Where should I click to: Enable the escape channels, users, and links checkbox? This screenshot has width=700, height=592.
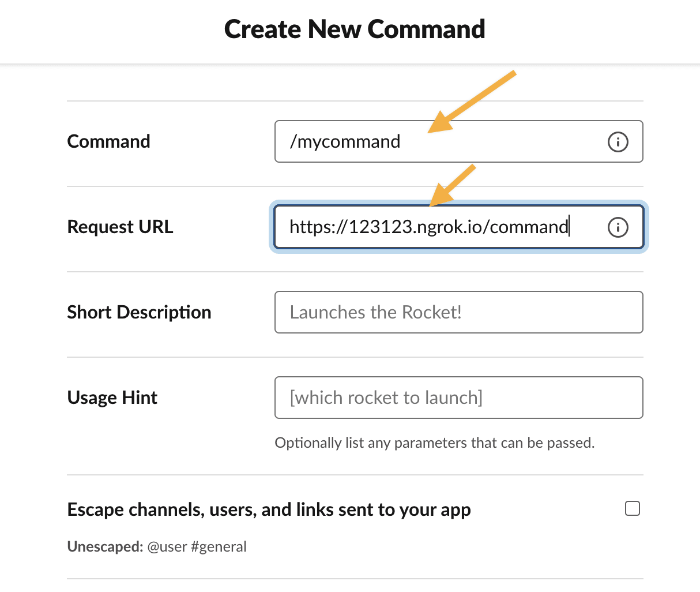coord(633,508)
